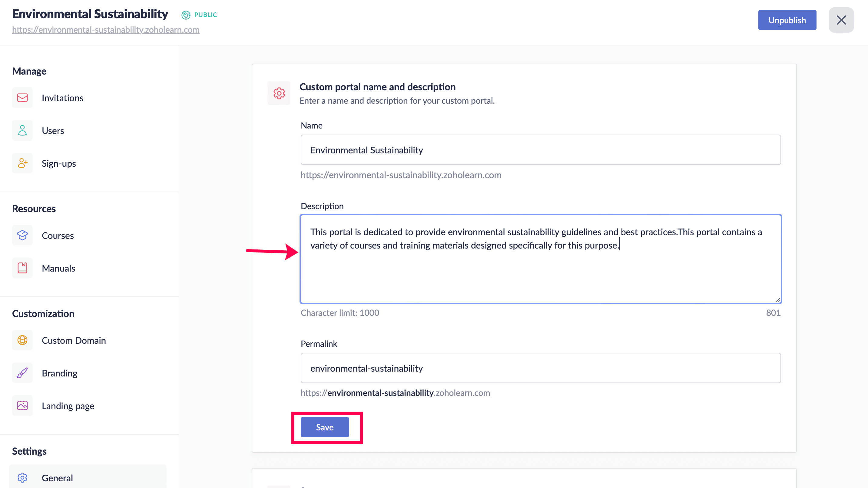Close the portal settings with X
This screenshot has width=868, height=488.
click(841, 20)
